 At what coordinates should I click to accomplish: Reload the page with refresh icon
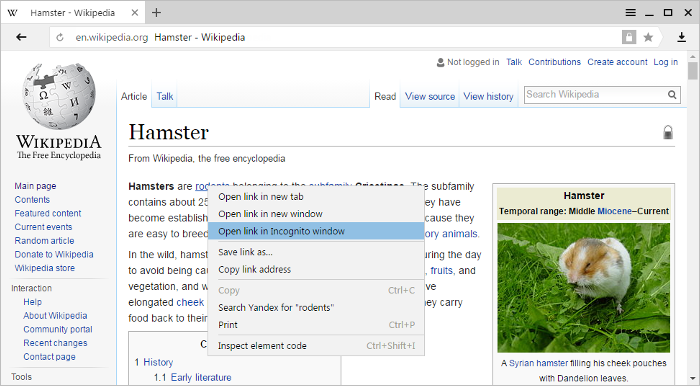[x=60, y=37]
